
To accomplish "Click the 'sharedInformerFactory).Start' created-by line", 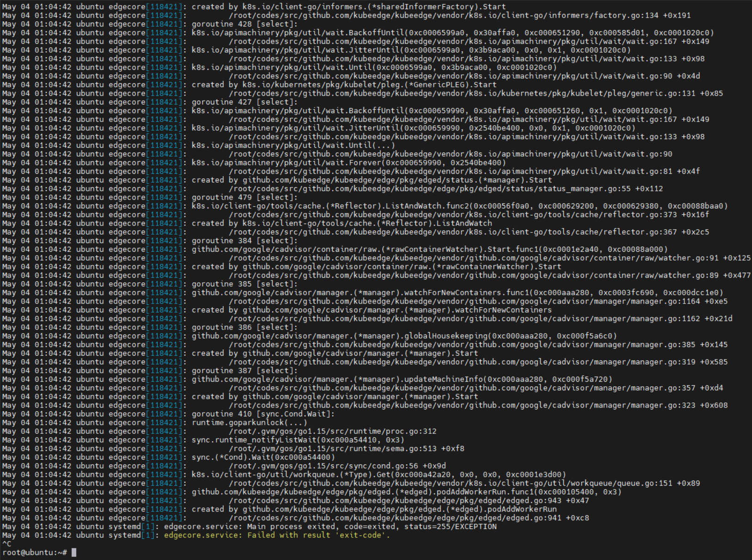I will 254,7.
